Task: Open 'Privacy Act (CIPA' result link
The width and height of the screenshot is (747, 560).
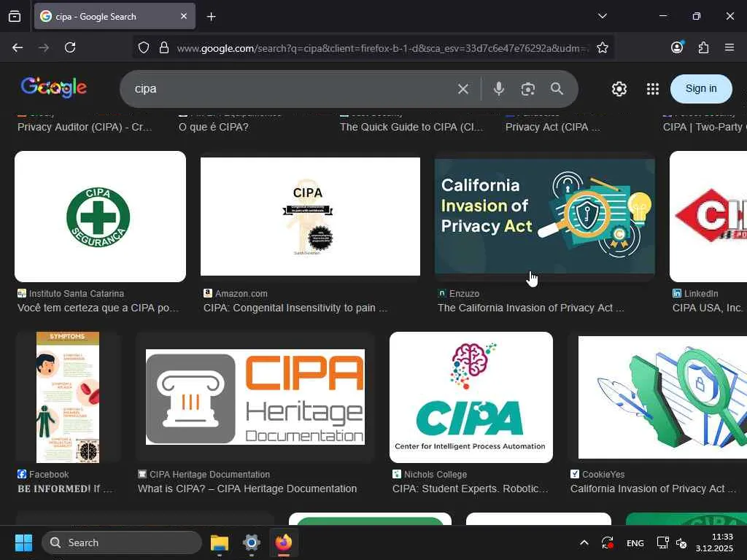Action: [553, 127]
